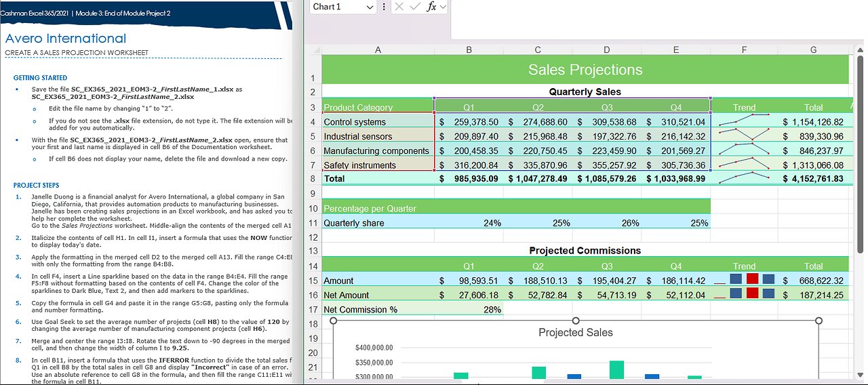Select column B header
Screen dimensions: 868x385
point(469,49)
